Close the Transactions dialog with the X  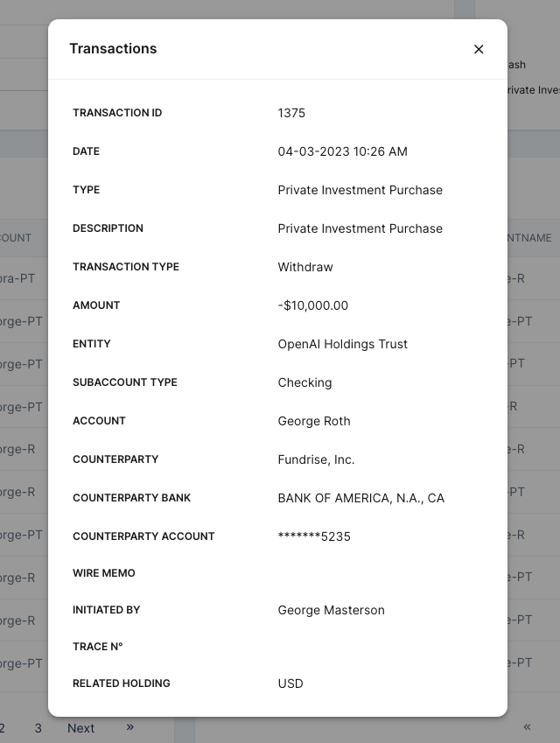pyautogui.click(x=479, y=49)
